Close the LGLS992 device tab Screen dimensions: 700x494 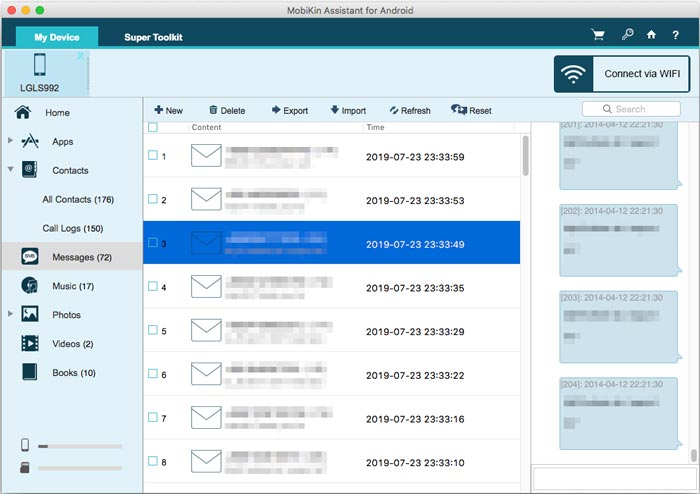[x=80, y=56]
